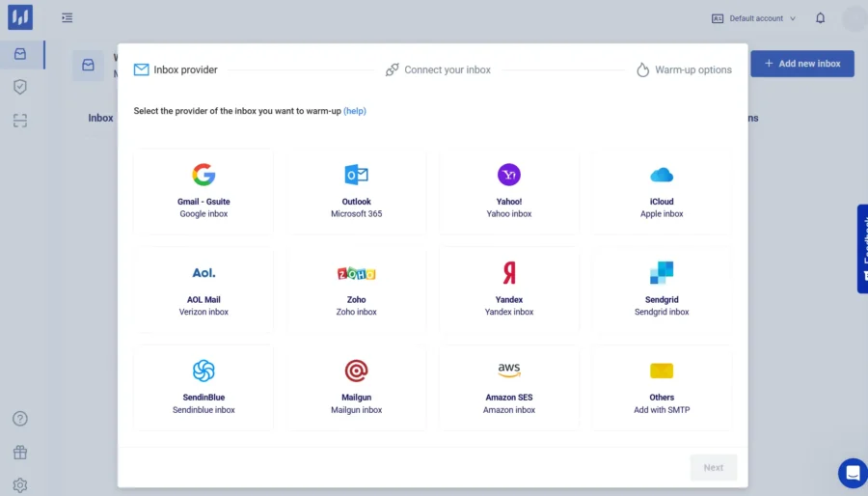Collapse the sidebar with the menu toggle
Image resolution: width=868 pixels, height=496 pixels.
coord(67,17)
